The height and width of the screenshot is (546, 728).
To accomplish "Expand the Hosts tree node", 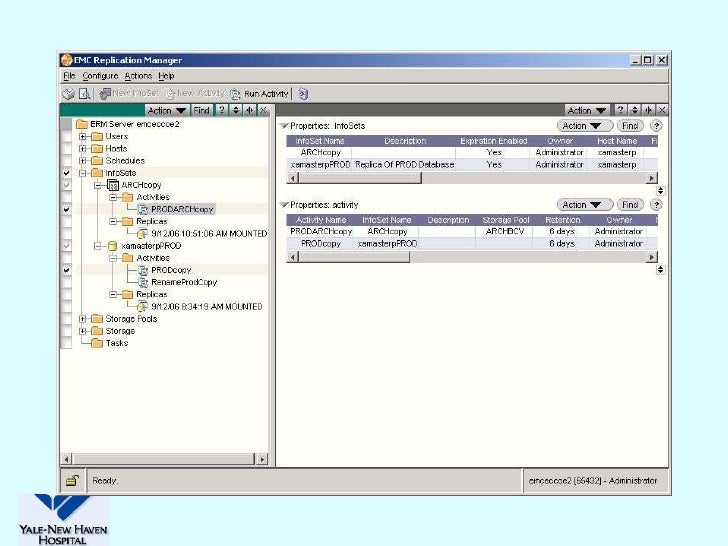I will tap(83, 149).
